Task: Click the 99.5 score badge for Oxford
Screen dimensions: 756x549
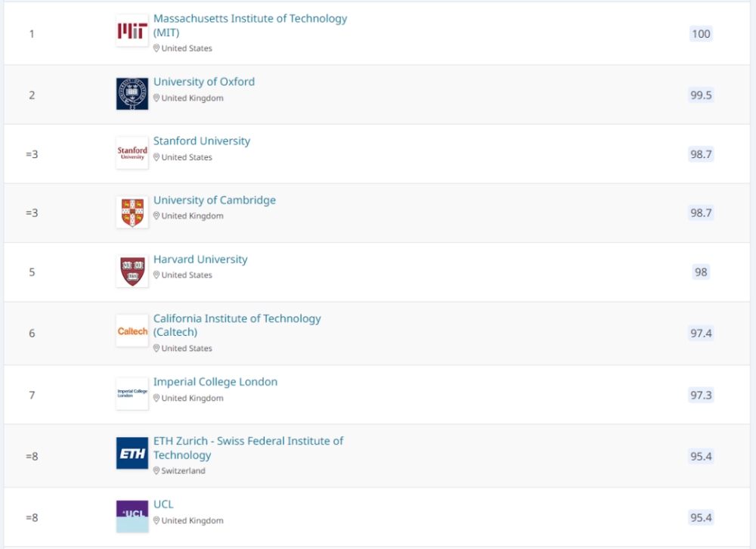Action: [x=701, y=95]
